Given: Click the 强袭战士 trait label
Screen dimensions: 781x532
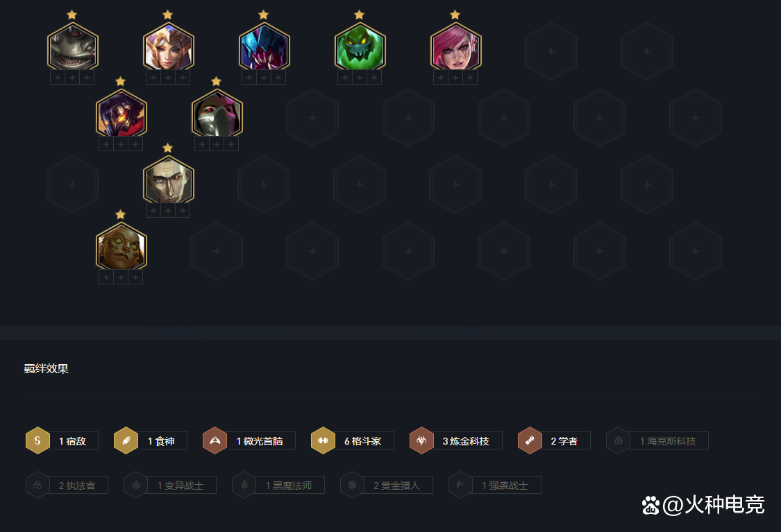Looking at the screenshot, I should coord(505,486).
